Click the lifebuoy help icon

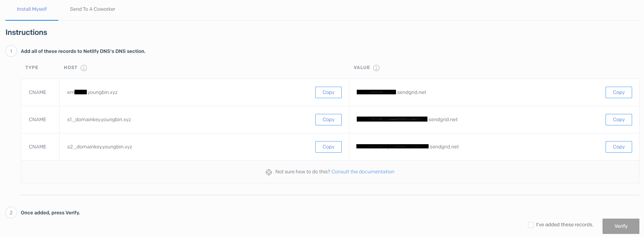269,172
